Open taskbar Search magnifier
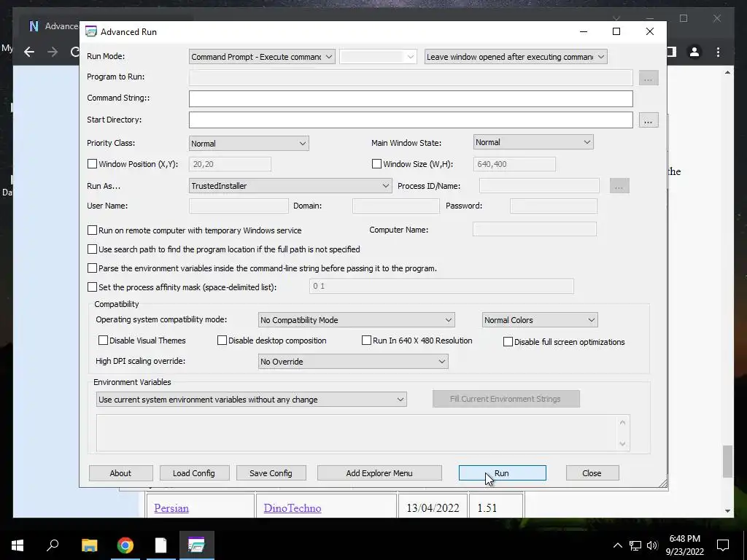 [x=53, y=545]
